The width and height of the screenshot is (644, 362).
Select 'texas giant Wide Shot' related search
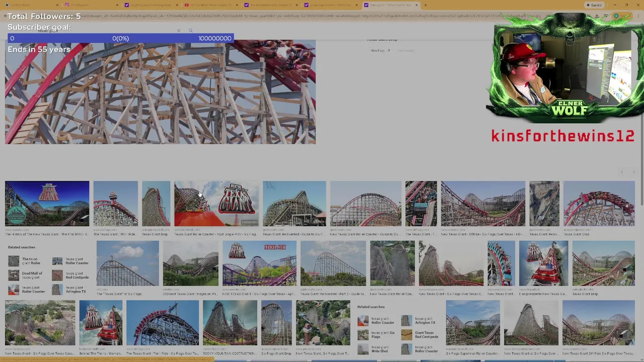[377, 349]
